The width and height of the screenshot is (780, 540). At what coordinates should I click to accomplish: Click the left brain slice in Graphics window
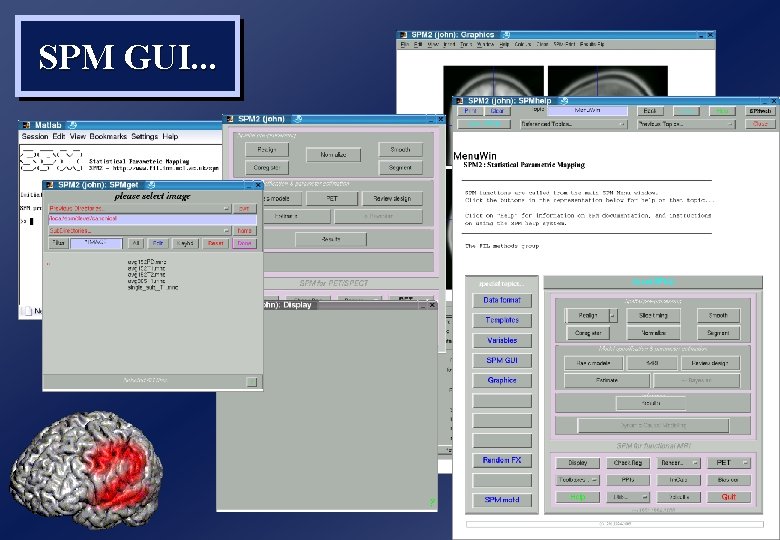coord(493,82)
